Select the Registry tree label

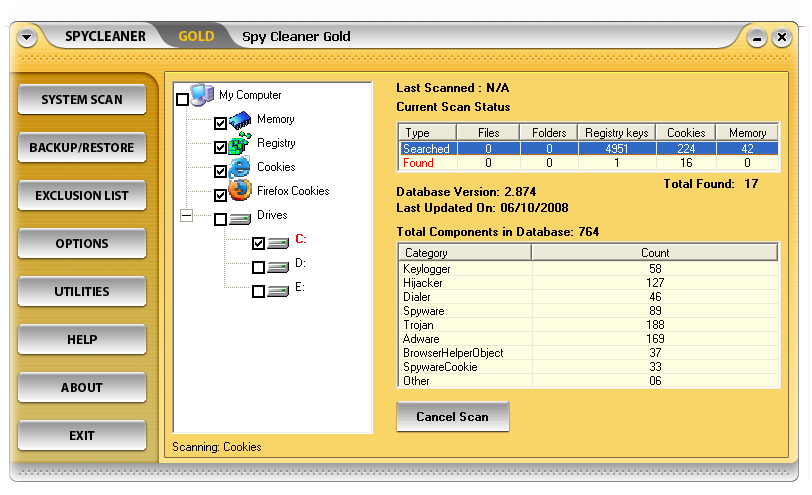(x=276, y=143)
